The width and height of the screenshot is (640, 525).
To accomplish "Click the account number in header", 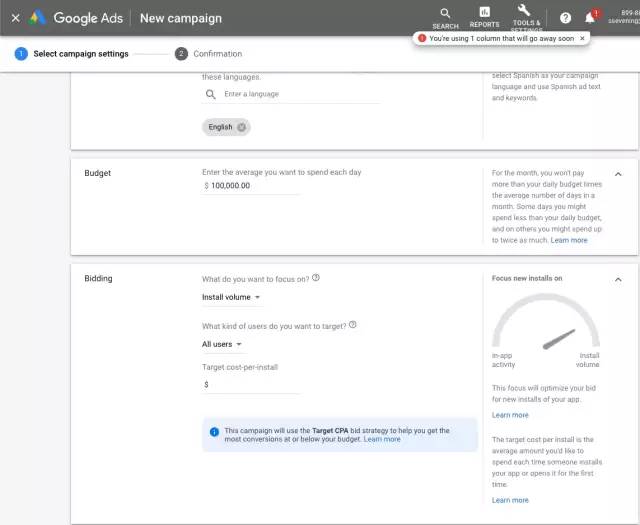I will tap(630, 13).
